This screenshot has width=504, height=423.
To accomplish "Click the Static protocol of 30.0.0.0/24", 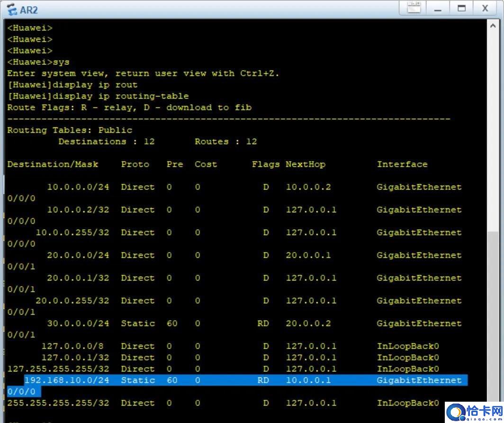I will click(138, 324).
